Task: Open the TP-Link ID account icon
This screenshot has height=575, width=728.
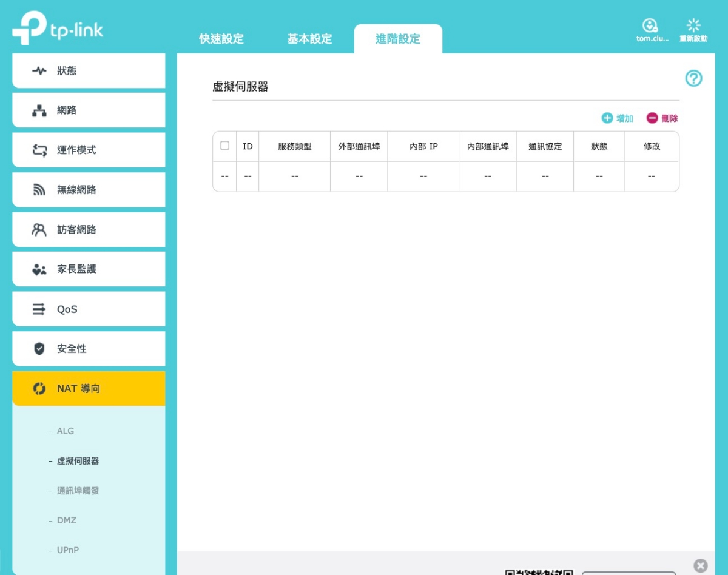Action: tap(650, 25)
